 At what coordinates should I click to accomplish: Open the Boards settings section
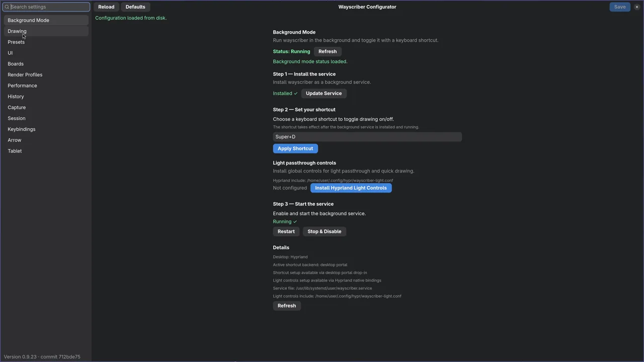46,64
